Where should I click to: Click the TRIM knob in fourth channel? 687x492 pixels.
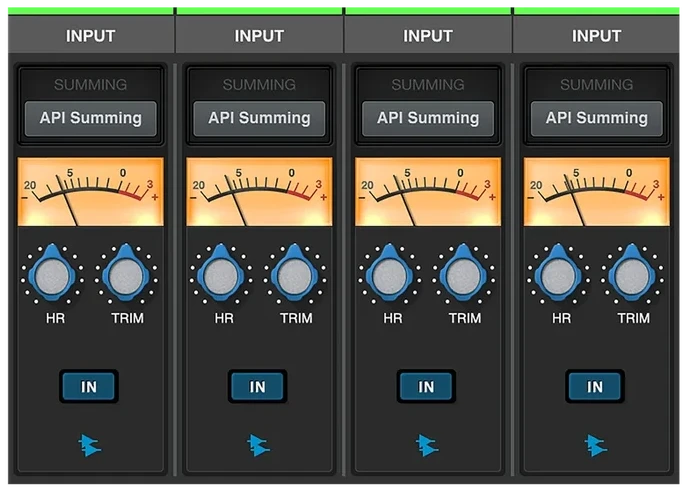632,275
